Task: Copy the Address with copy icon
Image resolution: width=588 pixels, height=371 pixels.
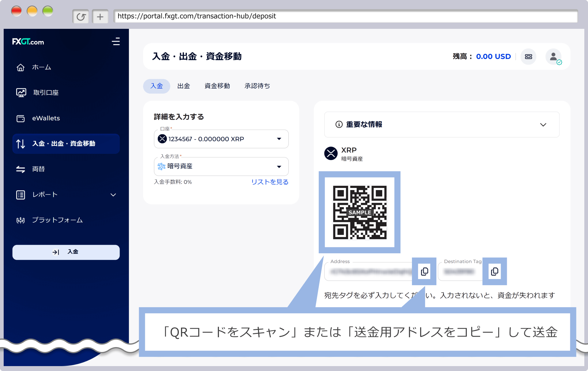Action: coord(424,271)
